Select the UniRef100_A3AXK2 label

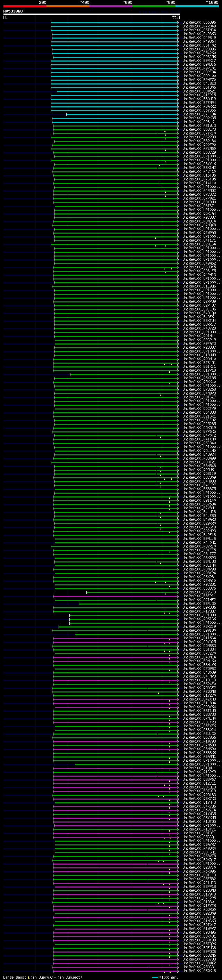coord(199,106)
